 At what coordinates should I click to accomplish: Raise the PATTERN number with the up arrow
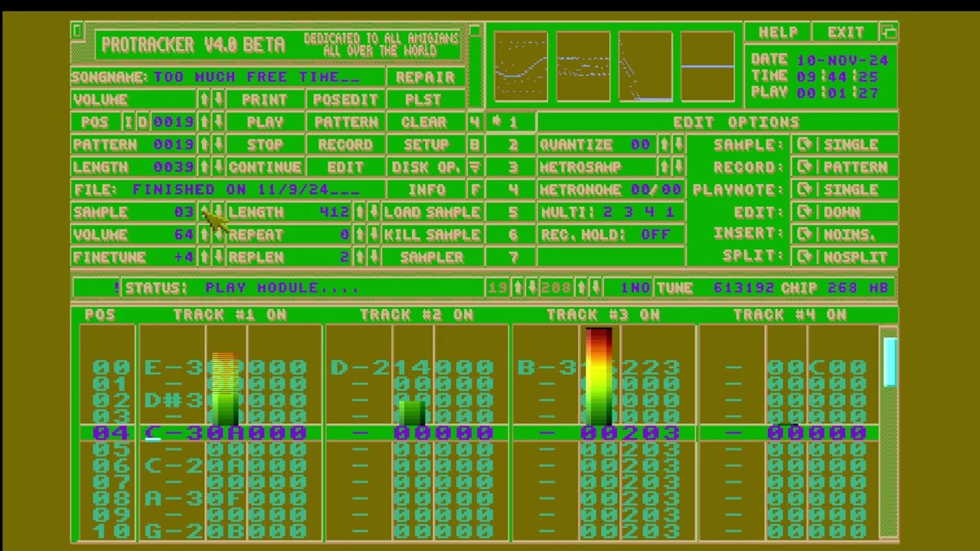point(204,145)
